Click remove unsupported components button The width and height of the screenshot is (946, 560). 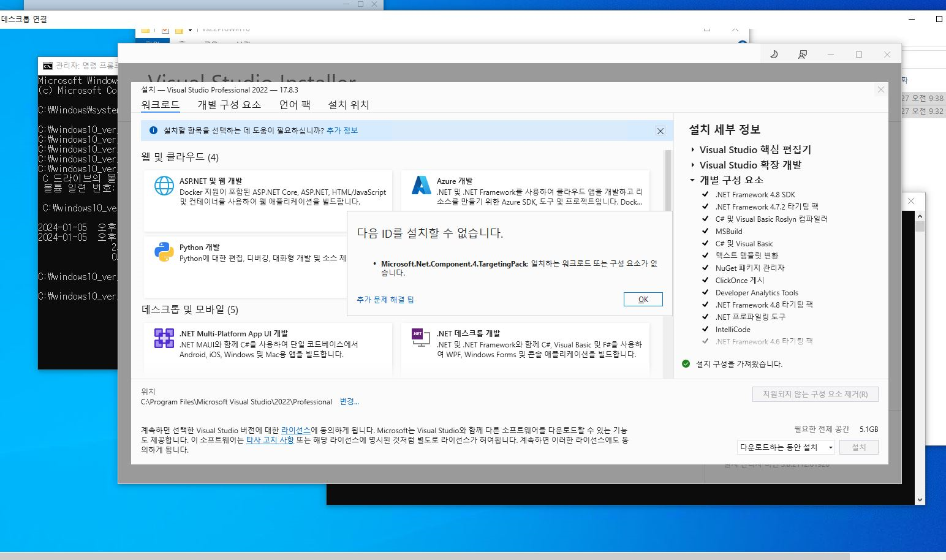pos(815,394)
